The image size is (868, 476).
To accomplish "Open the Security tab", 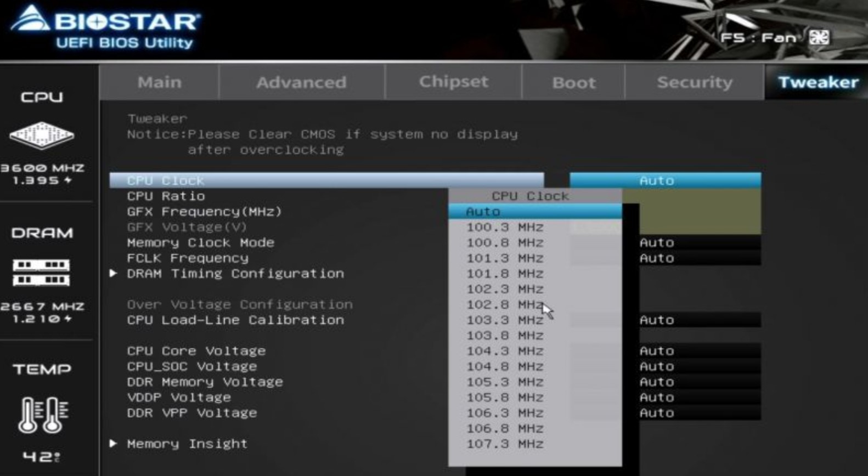I will pyautogui.click(x=694, y=82).
